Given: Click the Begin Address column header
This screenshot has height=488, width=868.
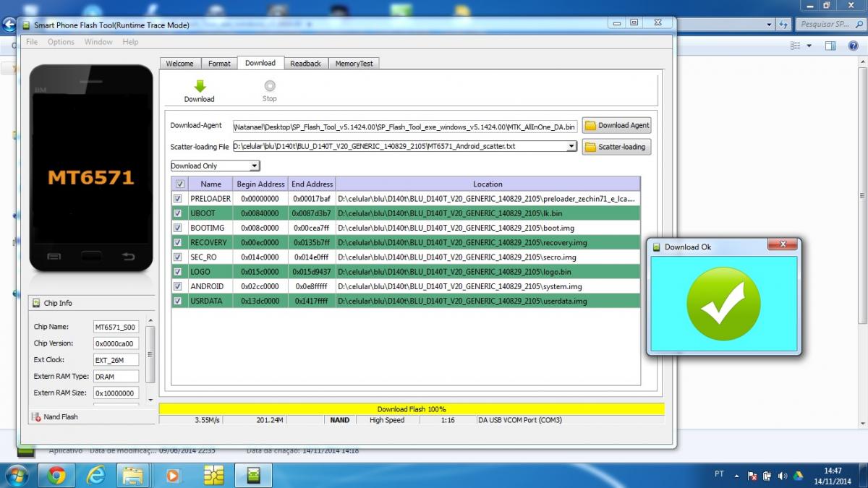Looking at the screenshot, I should pyautogui.click(x=260, y=184).
